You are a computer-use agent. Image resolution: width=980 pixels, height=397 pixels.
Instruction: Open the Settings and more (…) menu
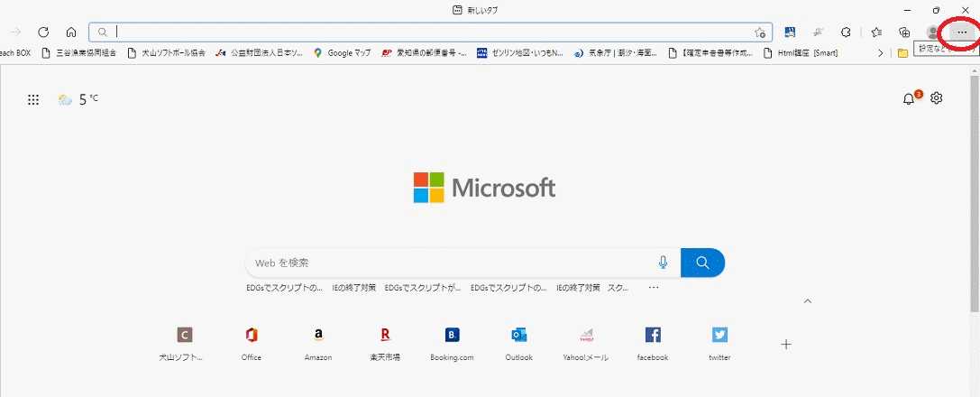coord(962,32)
